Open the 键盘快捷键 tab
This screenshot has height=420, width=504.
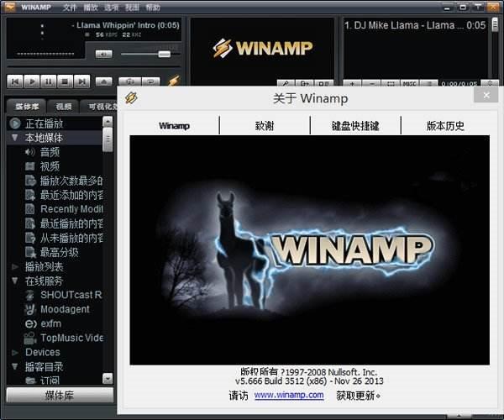355,126
